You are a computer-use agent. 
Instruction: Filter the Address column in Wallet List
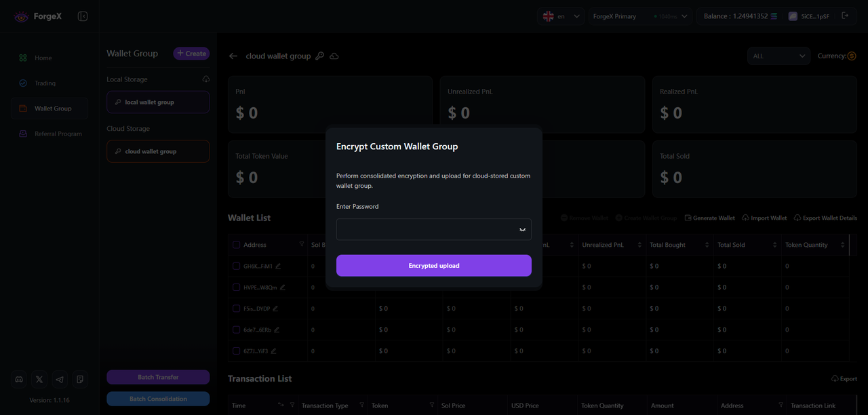(302, 245)
